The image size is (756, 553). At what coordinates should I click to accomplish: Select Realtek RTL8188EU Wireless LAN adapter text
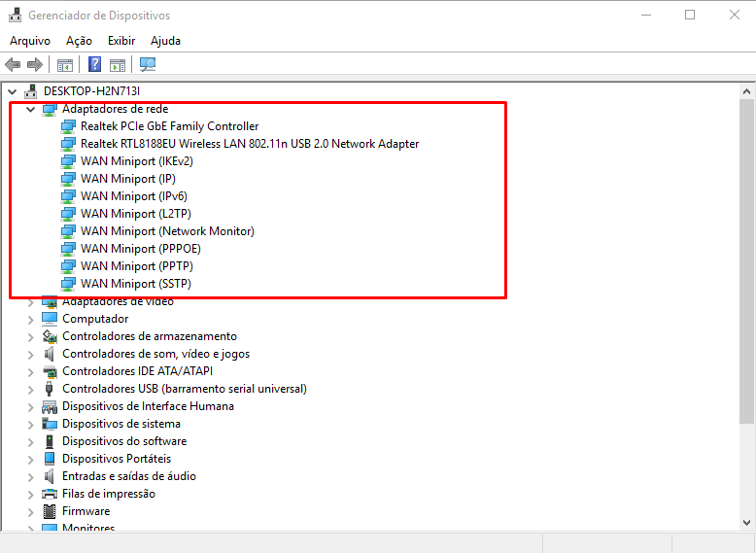point(250,144)
